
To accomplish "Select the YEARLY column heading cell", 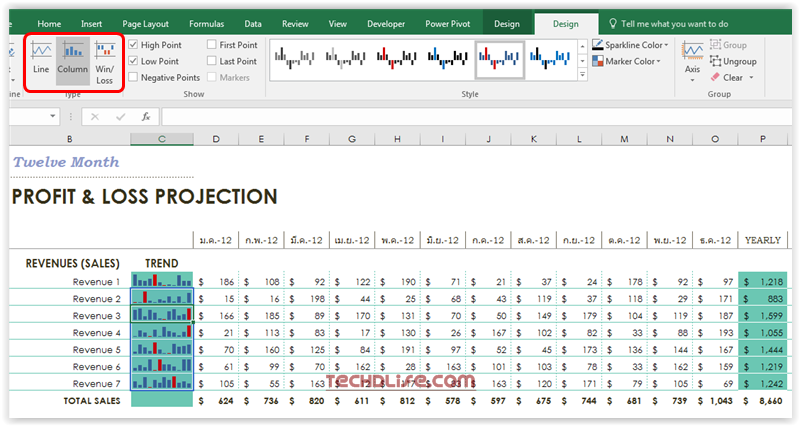I will [x=762, y=240].
